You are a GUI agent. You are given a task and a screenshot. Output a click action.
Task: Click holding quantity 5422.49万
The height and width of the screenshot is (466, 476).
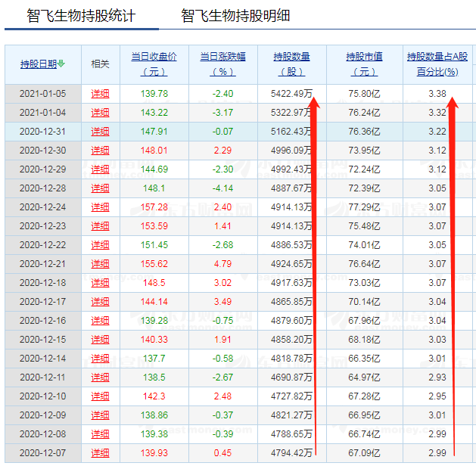(x=292, y=94)
